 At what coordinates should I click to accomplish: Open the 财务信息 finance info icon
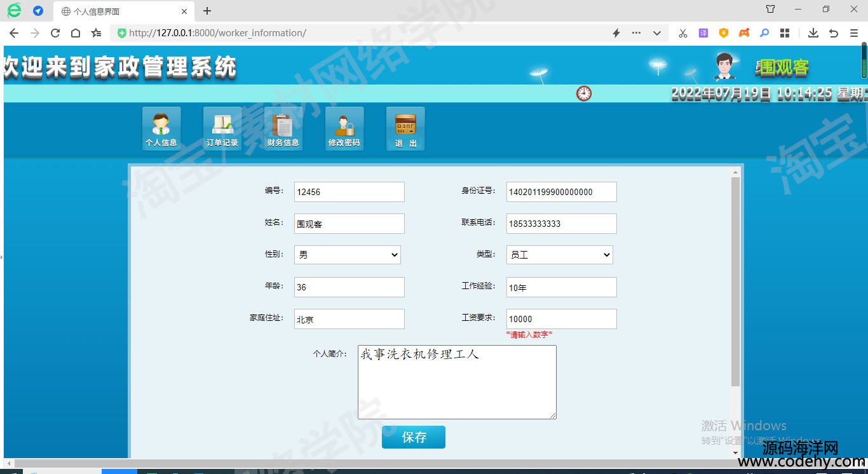point(283,128)
